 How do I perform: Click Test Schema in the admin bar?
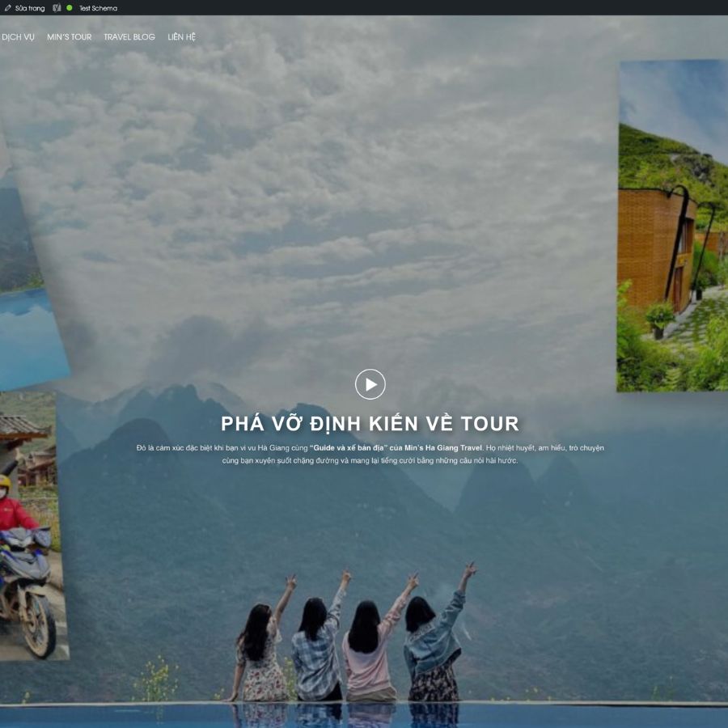(x=97, y=7)
